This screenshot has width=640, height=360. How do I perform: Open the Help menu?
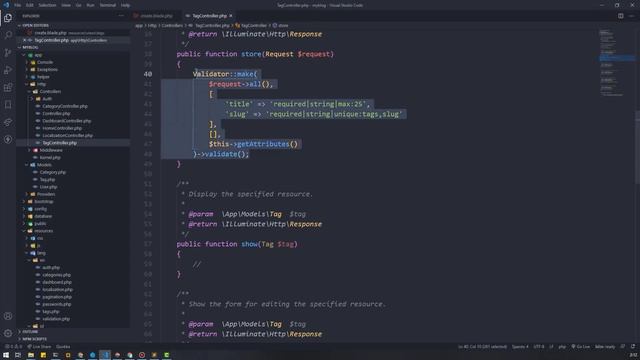pyautogui.click(x=126, y=5)
